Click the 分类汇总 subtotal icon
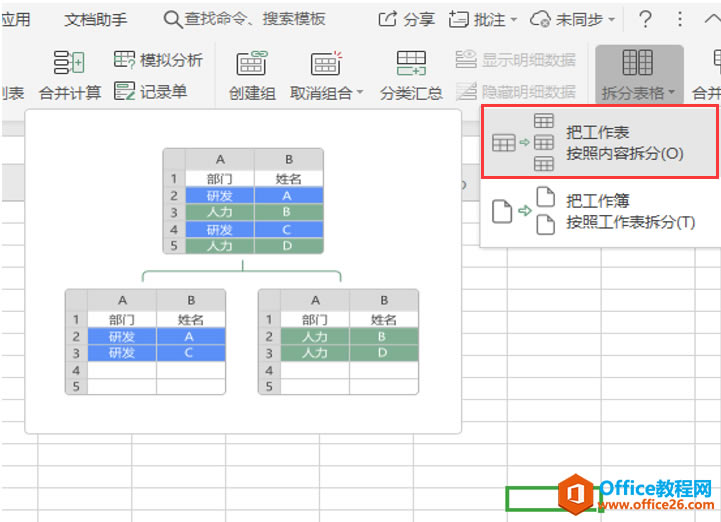This screenshot has width=721, height=522. pos(411,63)
